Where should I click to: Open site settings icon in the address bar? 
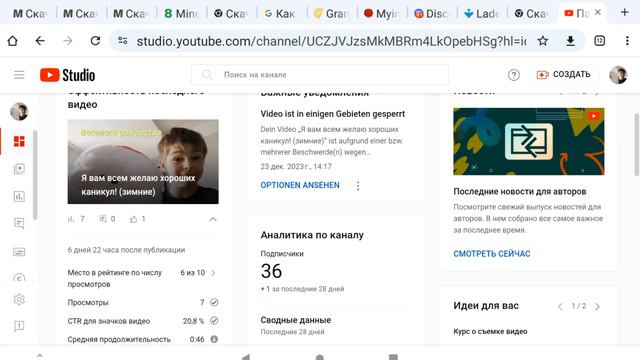[x=122, y=41]
